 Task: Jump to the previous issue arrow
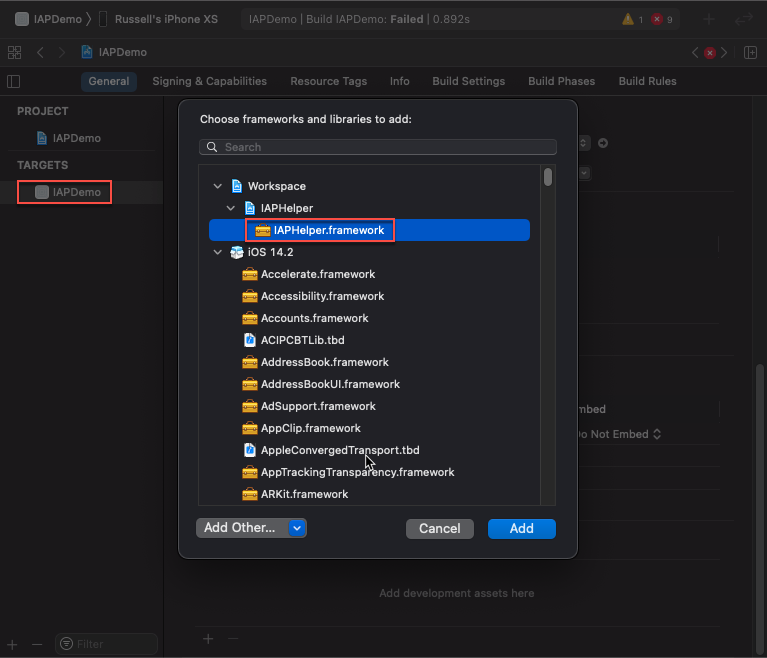pos(695,52)
